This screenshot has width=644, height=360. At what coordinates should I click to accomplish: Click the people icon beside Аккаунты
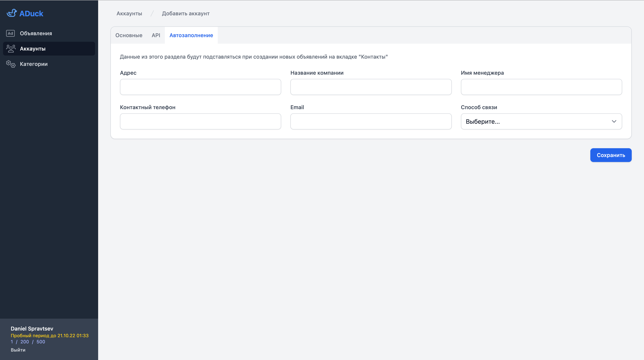11,48
